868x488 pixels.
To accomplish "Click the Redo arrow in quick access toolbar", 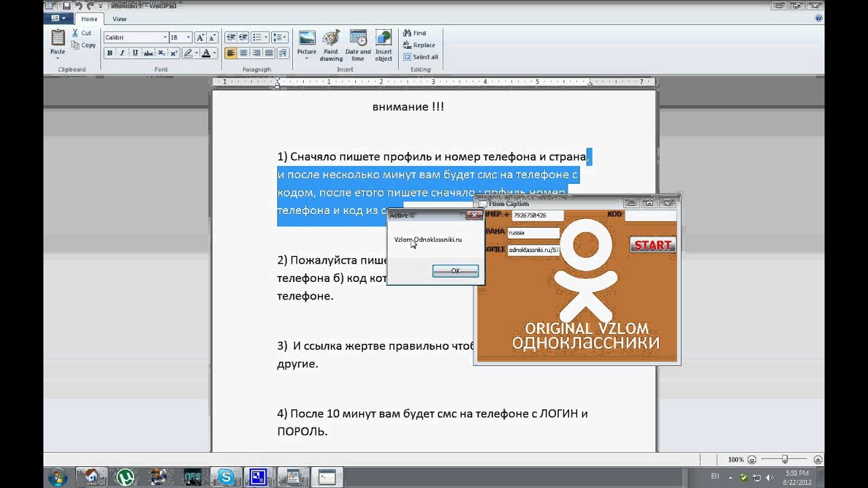I will [90, 5].
